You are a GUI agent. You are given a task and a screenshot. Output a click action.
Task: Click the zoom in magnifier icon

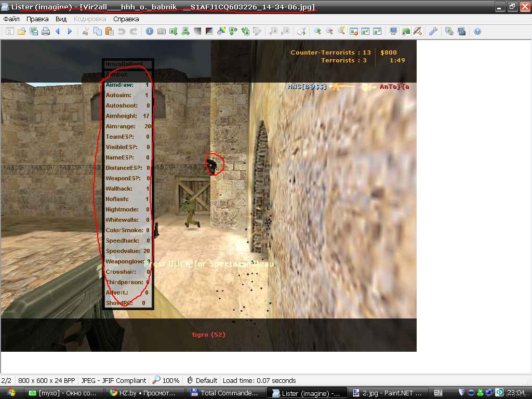[317, 32]
